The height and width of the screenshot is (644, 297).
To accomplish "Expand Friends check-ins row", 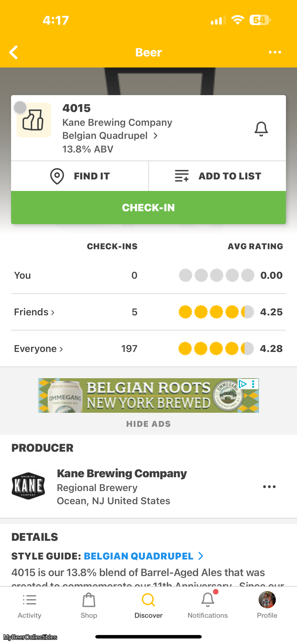I will 34,312.
